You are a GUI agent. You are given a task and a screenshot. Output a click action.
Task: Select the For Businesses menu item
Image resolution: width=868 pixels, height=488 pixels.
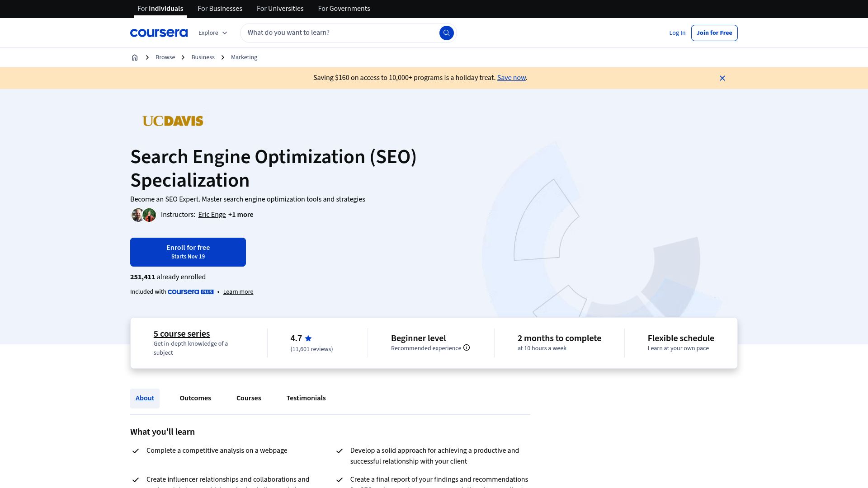pyautogui.click(x=220, y=8)
